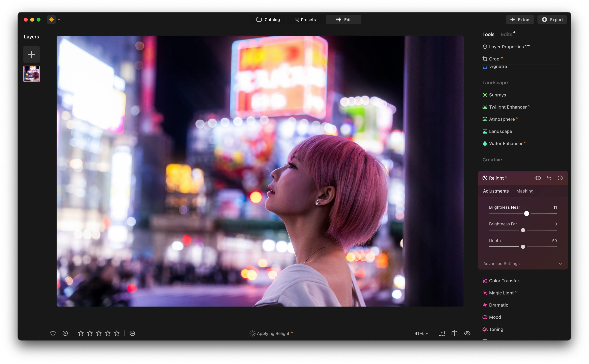Click the before/after compare split icon
The image size is (589, 364).
pos(454,333)
